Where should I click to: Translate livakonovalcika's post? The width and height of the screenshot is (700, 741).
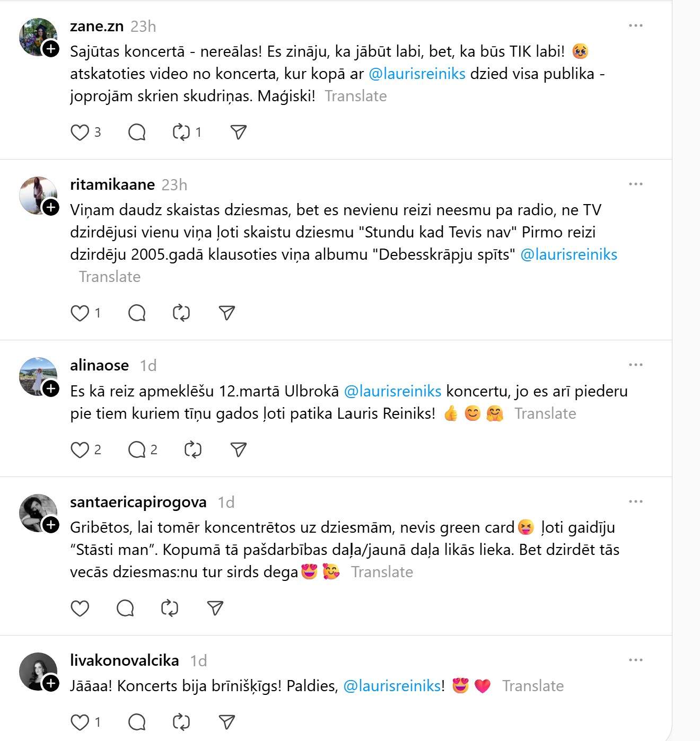pyautogui.click(x=533, y=686)
